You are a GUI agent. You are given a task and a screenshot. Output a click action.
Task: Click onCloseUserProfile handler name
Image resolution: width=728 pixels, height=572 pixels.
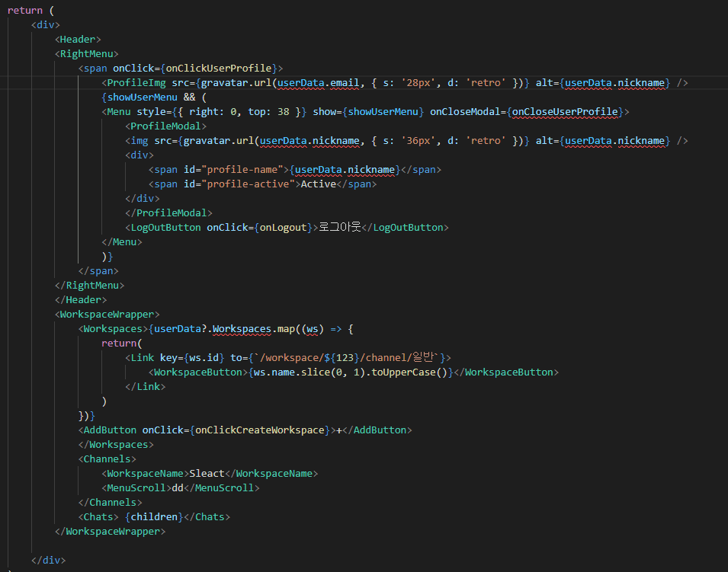[565, 112]
